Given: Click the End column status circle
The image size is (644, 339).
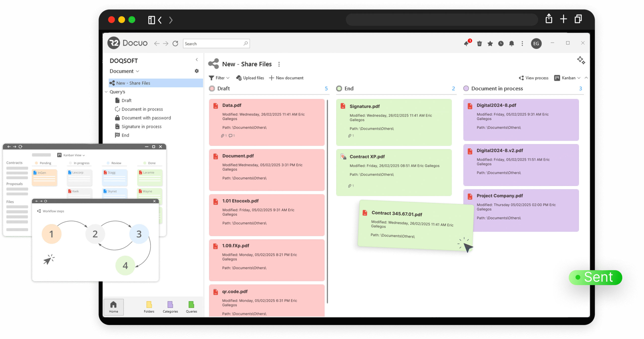Looking at the screenshot, I should [339, 88].
